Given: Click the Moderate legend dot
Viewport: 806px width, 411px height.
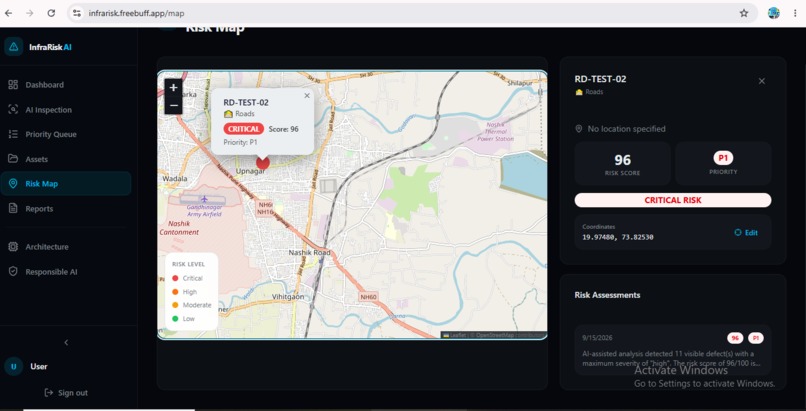Looking at the screenshot, I should coord(175,305).
